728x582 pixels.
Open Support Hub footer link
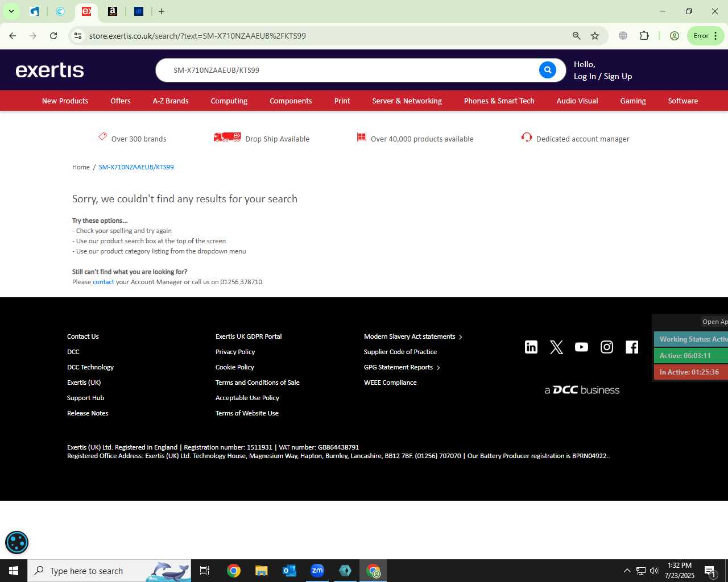(85, 398)
